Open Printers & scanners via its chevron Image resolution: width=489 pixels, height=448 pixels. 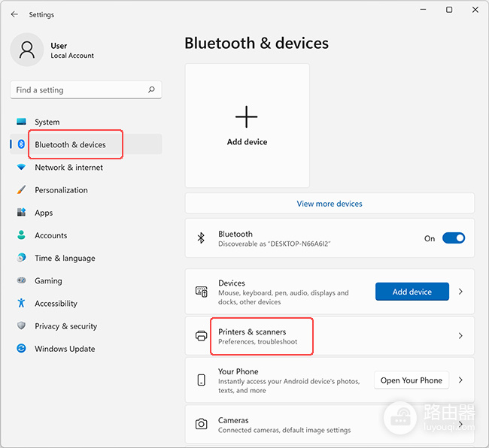[x=460, y=336]
